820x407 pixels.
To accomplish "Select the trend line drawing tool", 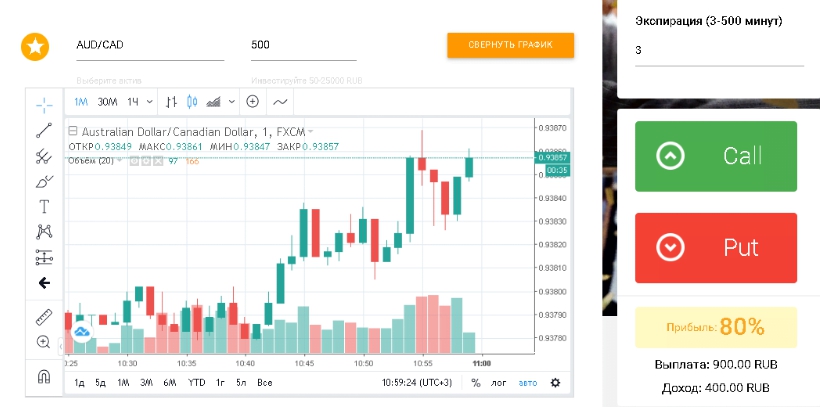I will click(44, 129).
